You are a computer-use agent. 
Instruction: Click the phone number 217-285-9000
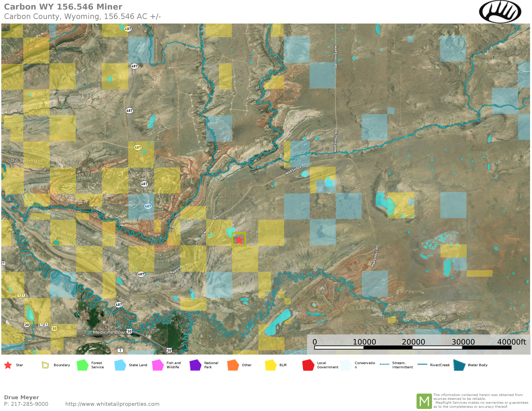coord(30,404)
